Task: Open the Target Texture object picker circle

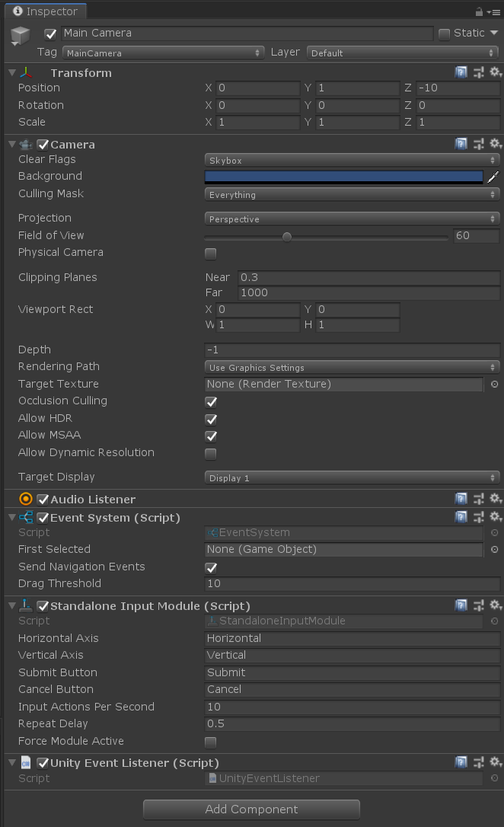Action: (495, 384)
